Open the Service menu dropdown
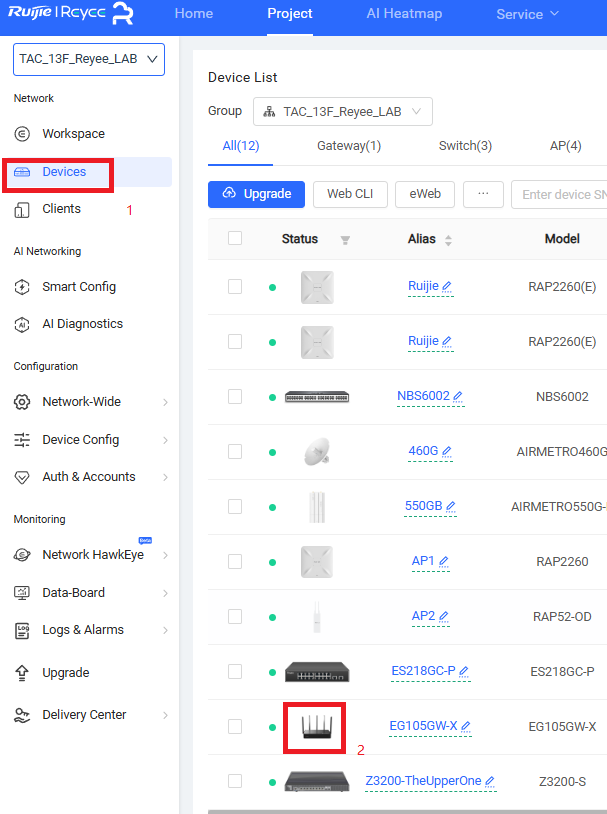This screenshot has width=607, height=814. (x=527, y=14)
